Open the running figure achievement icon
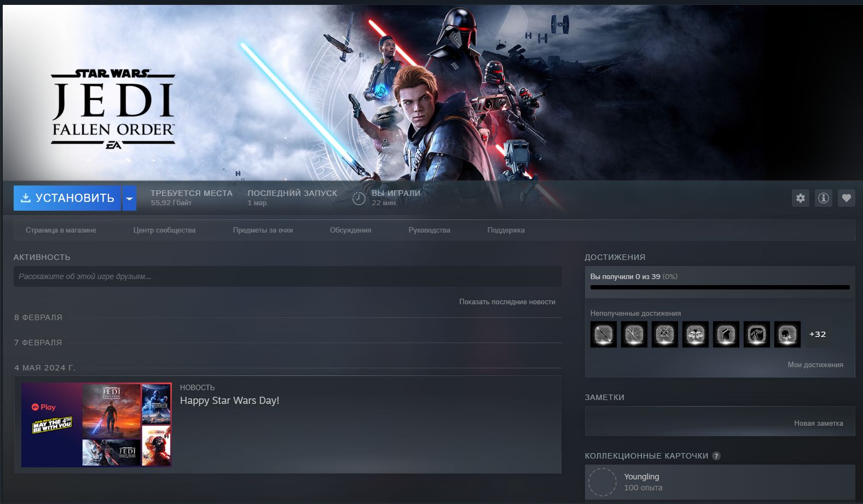 click(x=757, y=334)
